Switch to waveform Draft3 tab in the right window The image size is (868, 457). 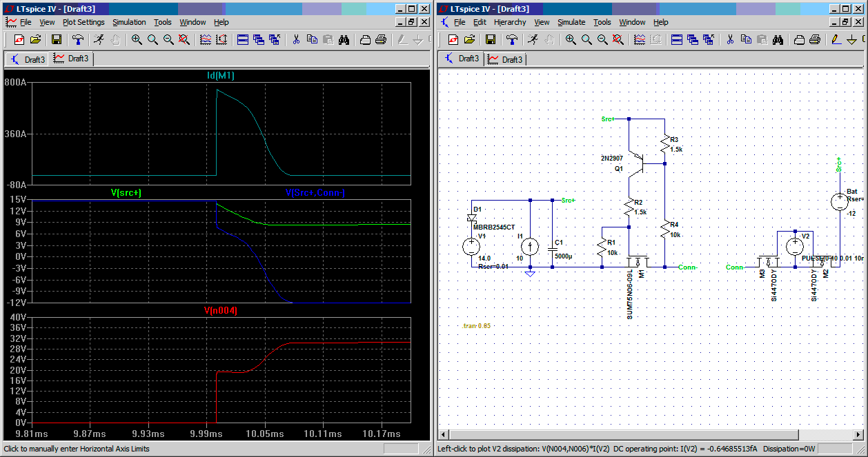(x=505, y=59)
